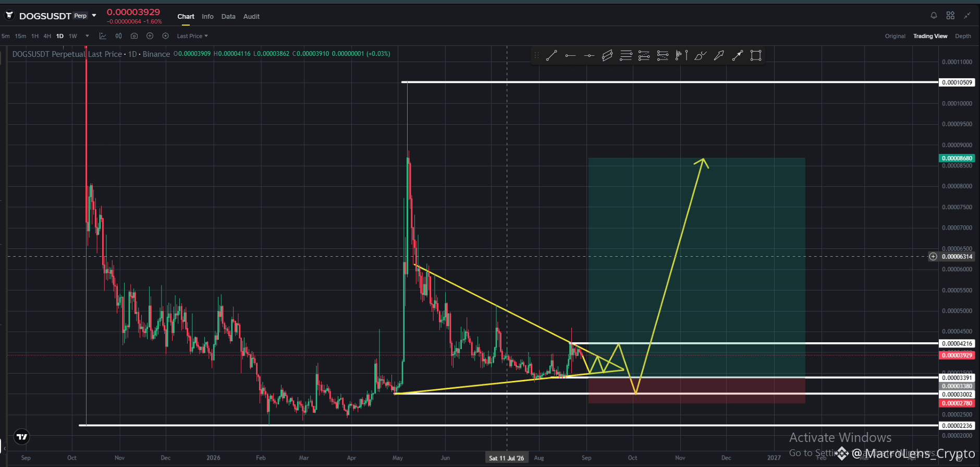Screen dimensions: 980x467
Task: Set timeframe to 15m
Action: pyautogui.click(x=20, y=36)
